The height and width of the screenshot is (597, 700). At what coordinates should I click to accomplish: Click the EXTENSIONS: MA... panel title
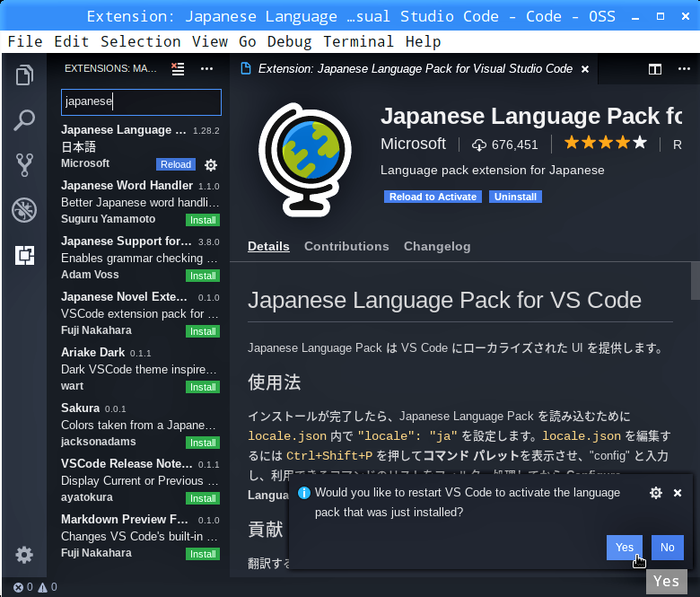(110, 69)
